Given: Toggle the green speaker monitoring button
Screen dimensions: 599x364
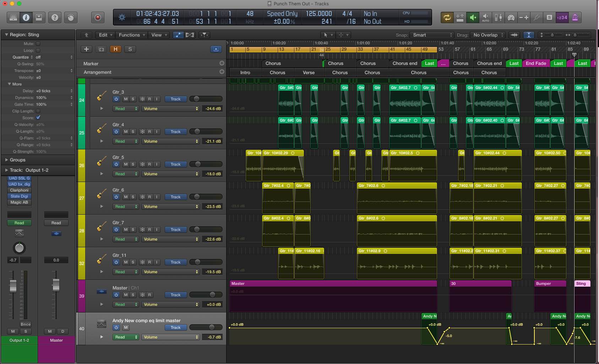Looking at the screenshot, I should (473, 17).
